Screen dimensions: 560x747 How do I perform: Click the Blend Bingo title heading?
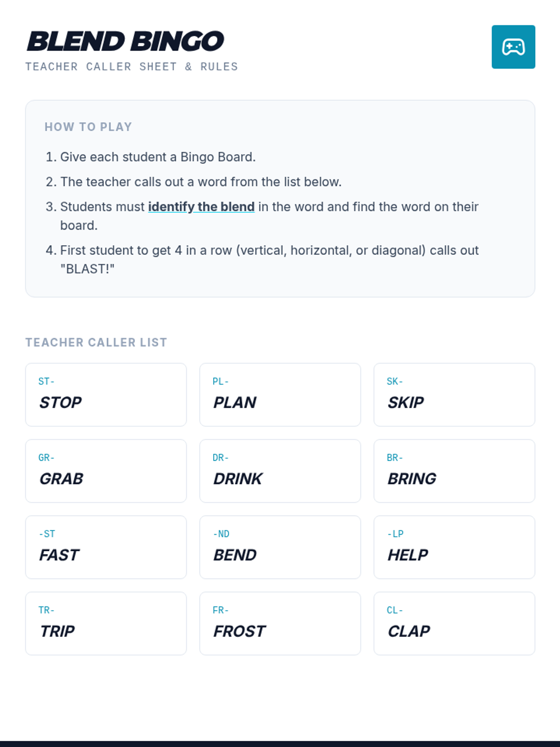tap(126, 41)
